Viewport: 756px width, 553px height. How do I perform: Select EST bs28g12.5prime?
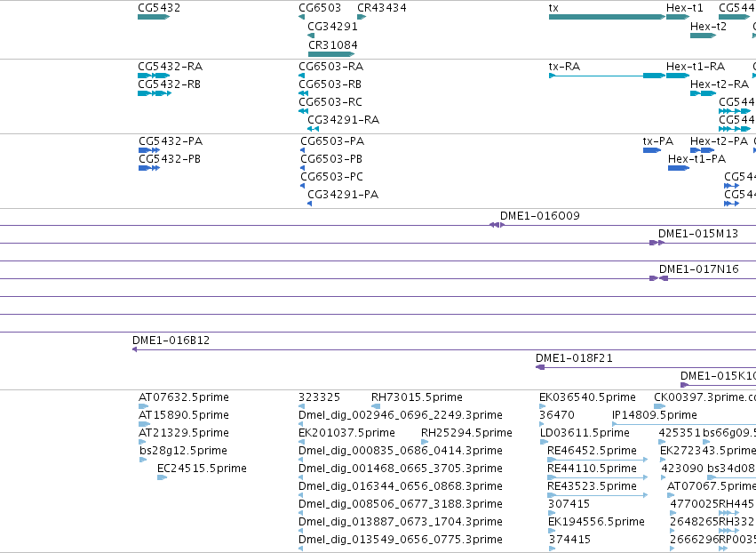[x=143, y=460]
